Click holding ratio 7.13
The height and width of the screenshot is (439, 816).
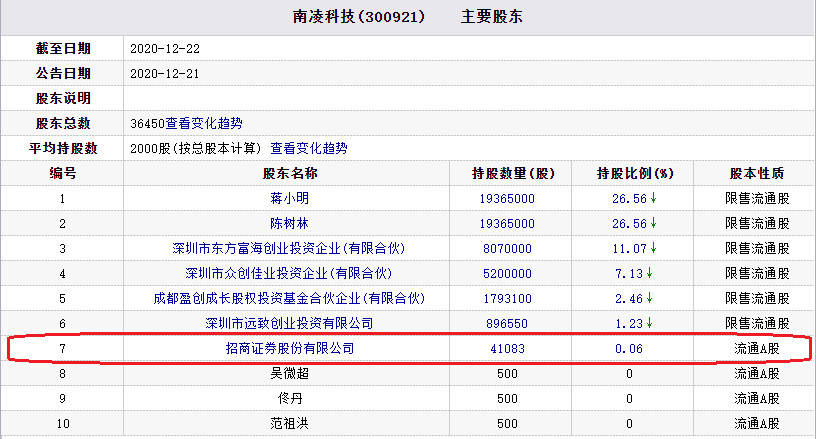click(629, 274)
